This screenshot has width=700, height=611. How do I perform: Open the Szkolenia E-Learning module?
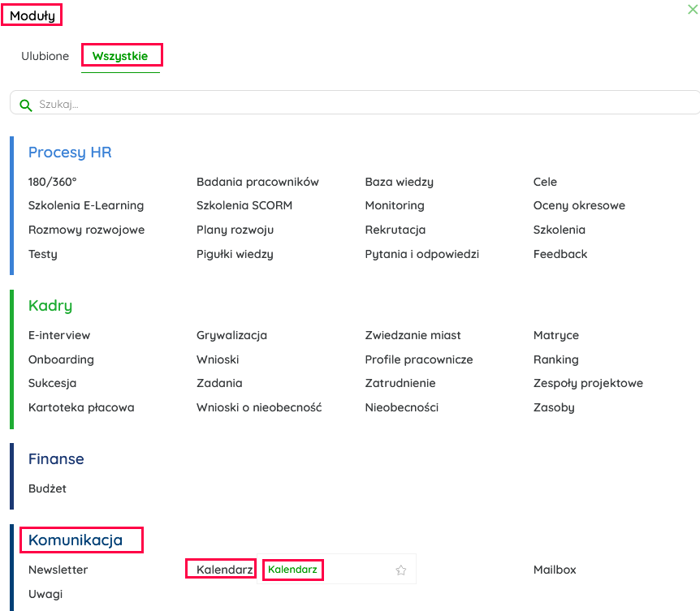click(x=86, y=205)
